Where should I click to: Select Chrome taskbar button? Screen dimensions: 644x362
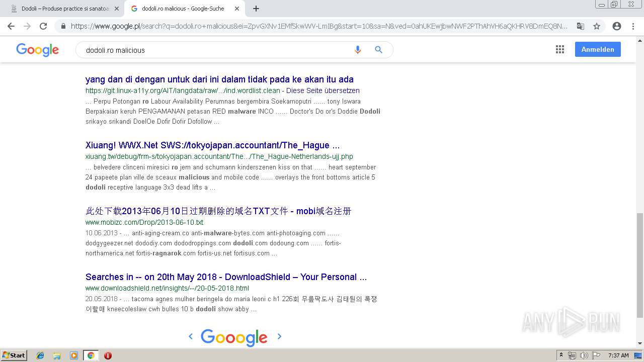coord(91,355)
